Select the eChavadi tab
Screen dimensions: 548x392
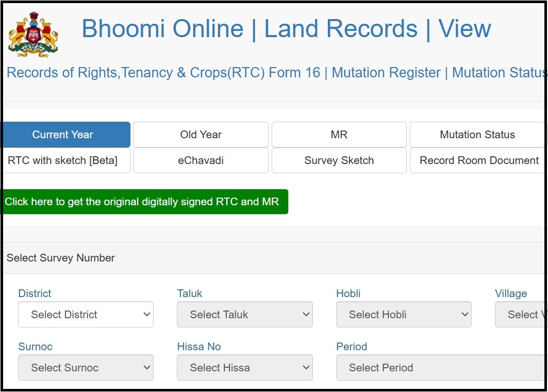[x=201, y=160]
